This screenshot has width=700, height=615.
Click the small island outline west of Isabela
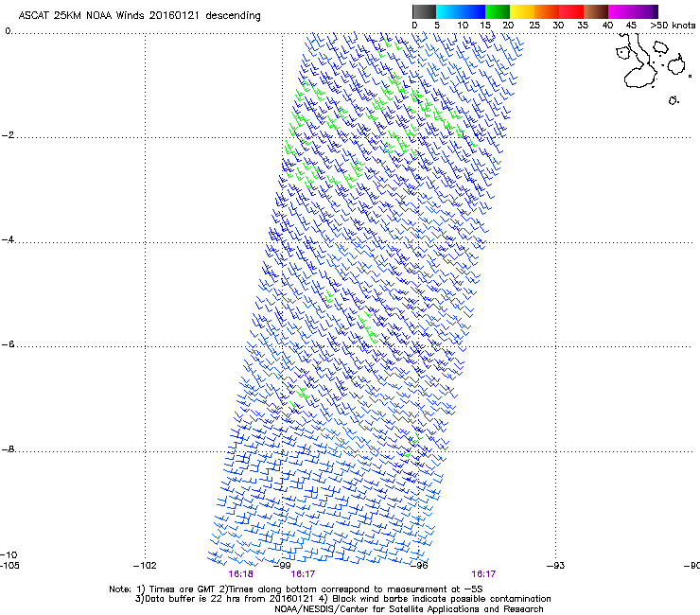[622, 52]
